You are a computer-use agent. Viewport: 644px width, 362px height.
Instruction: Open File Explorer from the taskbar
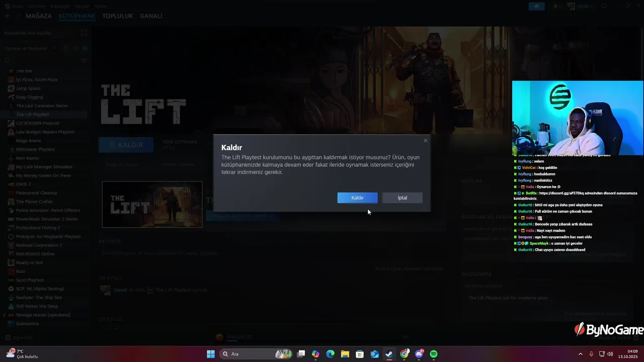tap(345, 354)
